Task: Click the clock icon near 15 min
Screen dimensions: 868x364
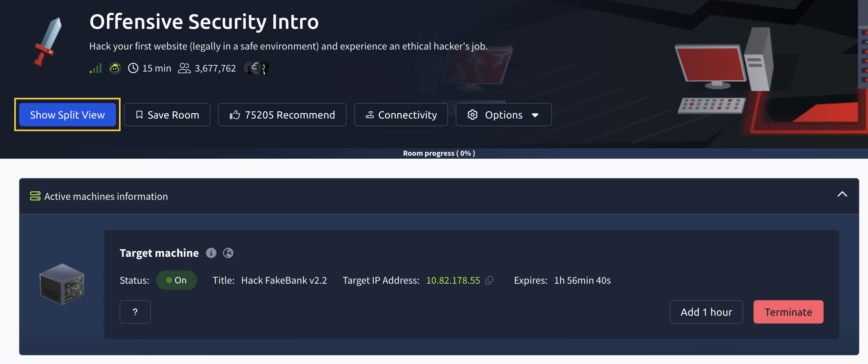Action: point(133,68)
